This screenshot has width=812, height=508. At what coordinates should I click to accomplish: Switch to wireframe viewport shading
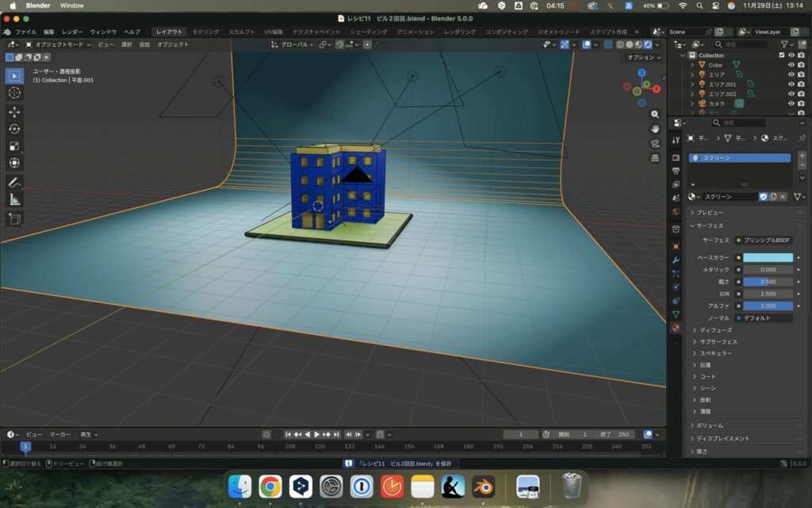click(620, 44)
